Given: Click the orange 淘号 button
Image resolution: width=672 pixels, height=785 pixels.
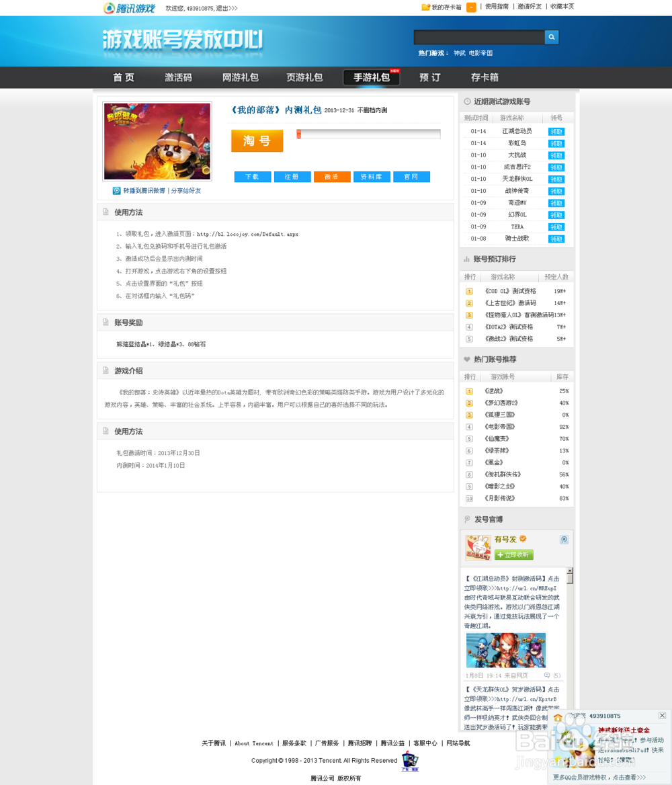Looking at the screenshot, I should click(257, 140).
